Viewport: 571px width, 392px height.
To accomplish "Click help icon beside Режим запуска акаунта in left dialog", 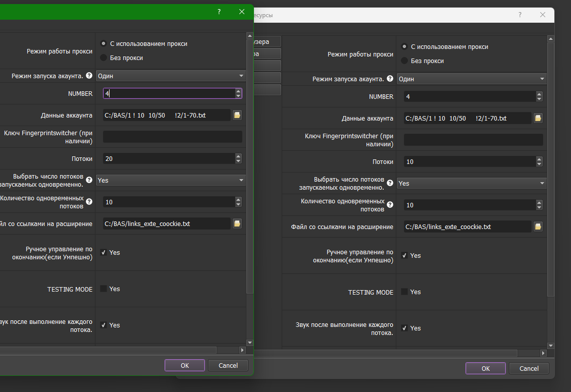I will (89, 76).
